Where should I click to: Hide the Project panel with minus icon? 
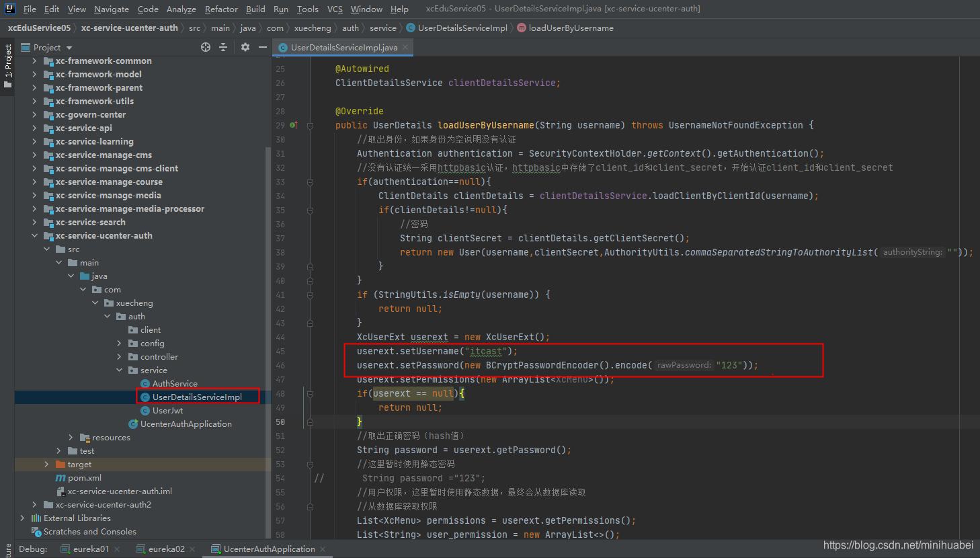point(263,47)
